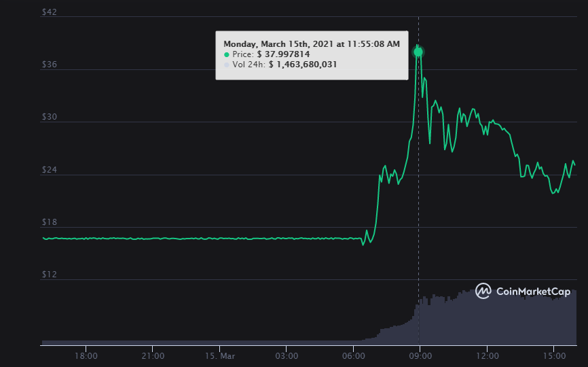Click the 09:00 time axis label
The image size is (588, 367).
tap(420, 355)
